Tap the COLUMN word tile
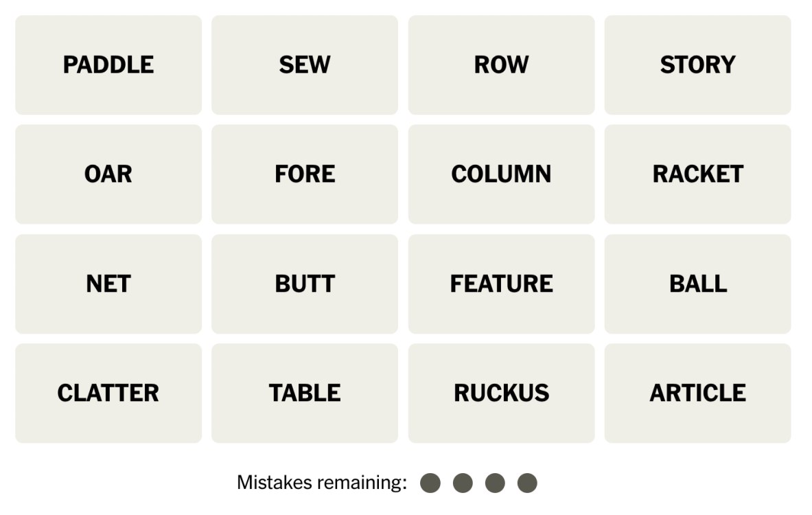The width and height of the screenshot is (812, 515). click(x=501, y=174)
